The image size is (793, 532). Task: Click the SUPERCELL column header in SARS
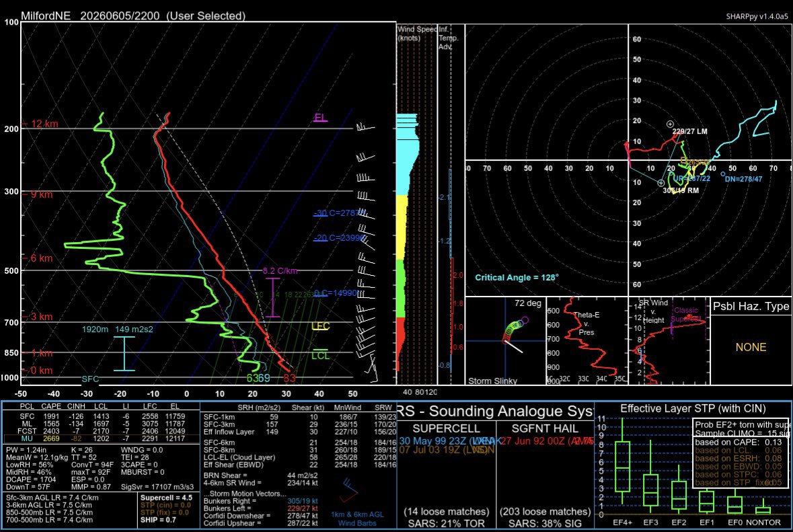(x=446, y=428)
